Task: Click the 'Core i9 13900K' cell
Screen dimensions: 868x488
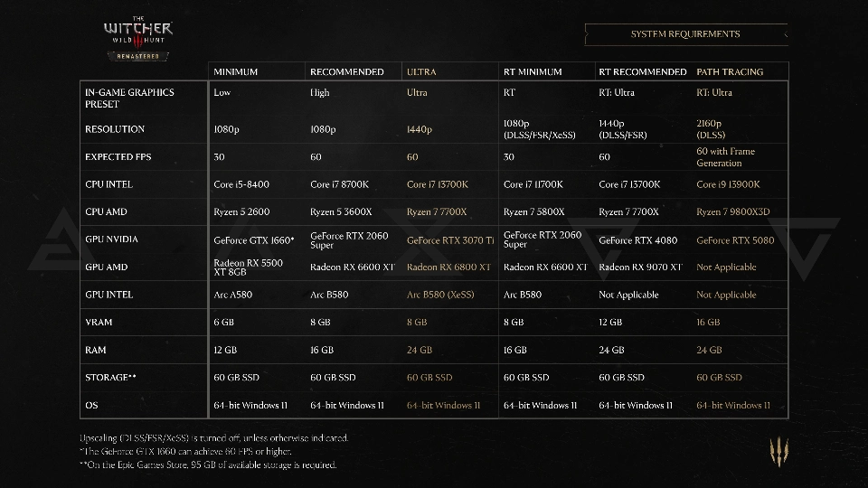Action: pyautogui.click(x=728, y=184)
